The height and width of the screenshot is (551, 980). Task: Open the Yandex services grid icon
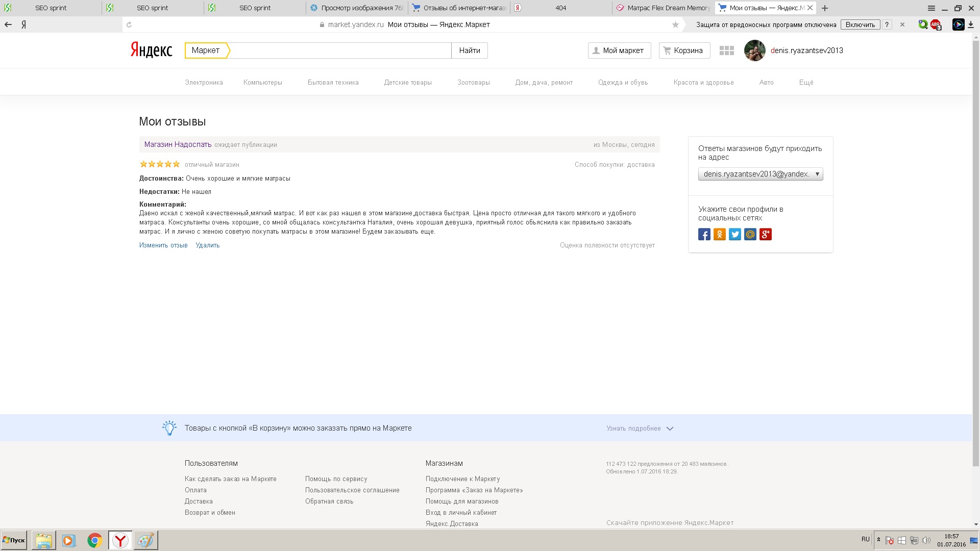[726, 51]
